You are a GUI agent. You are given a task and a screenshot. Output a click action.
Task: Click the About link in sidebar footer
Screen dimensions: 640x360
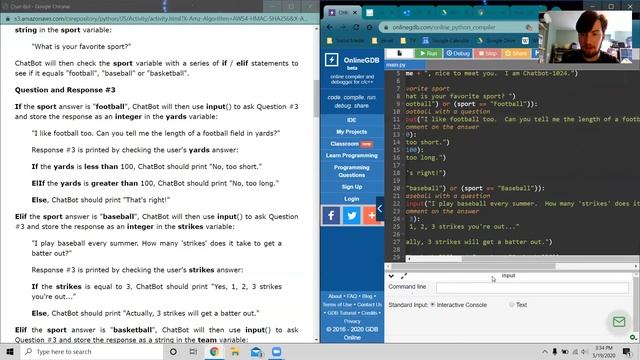pyautogui.click(x=335, y=296)
